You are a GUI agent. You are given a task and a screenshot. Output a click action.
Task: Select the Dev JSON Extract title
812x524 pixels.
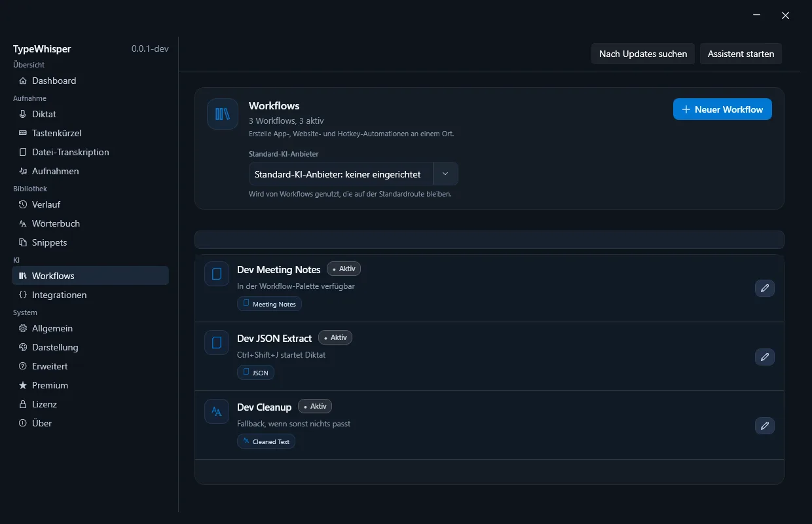[x=274, y=339]
